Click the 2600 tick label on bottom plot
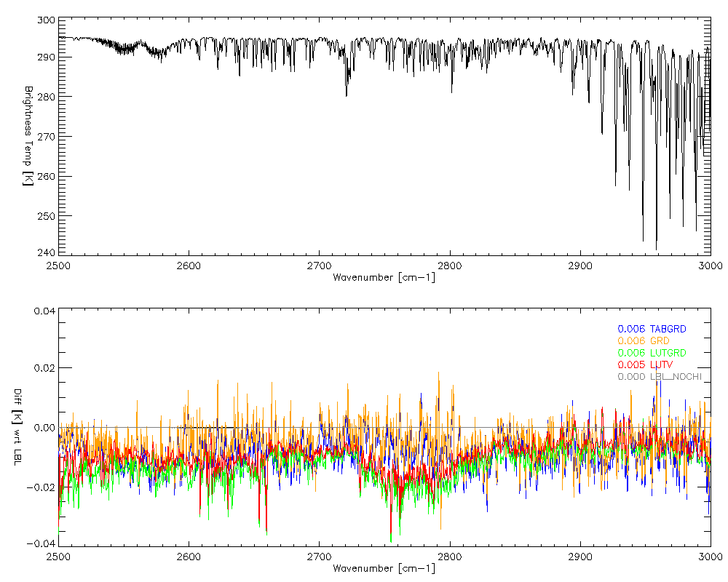Image resolution: width=728 pixels, height=582 pixels. point(189,557)
